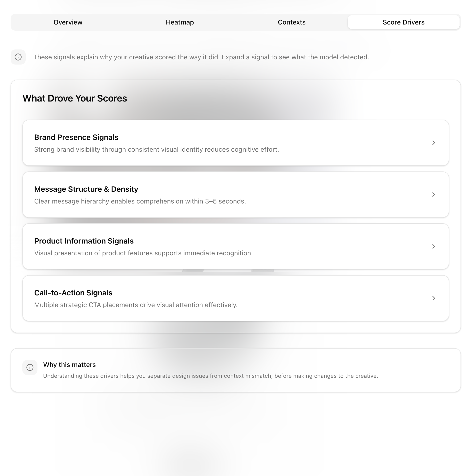Click the info icon next to Why this matters
This screenshot has width=473, height=476.
(30, 367)
